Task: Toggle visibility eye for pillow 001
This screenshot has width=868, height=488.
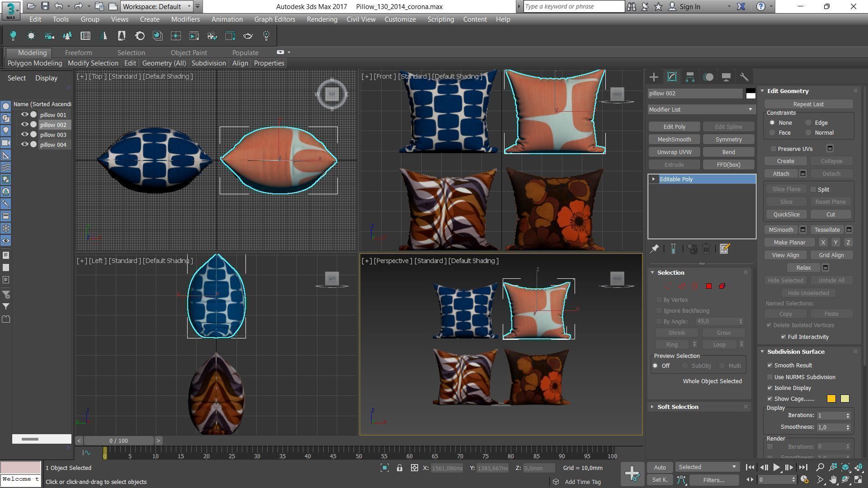Action: (x=25, y=115)
